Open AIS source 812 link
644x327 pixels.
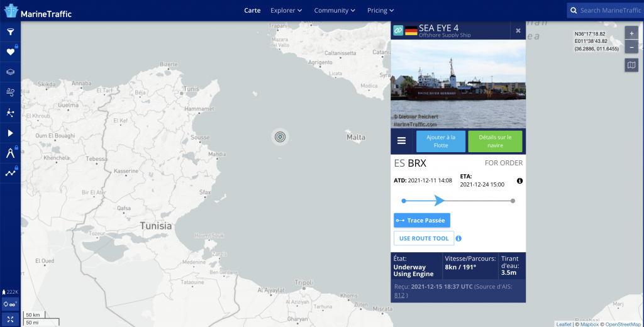point(399,295)
